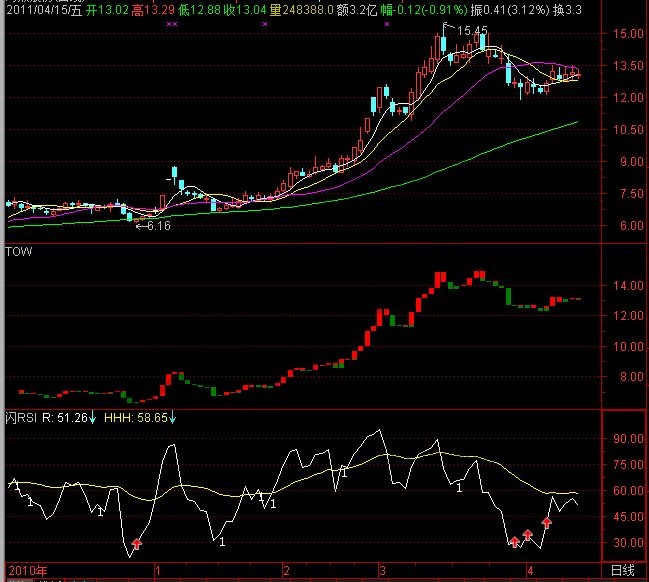Viewport: 649px width, 582px height.
Task: Open the 日线 period selector
Action: coord(622,571)
